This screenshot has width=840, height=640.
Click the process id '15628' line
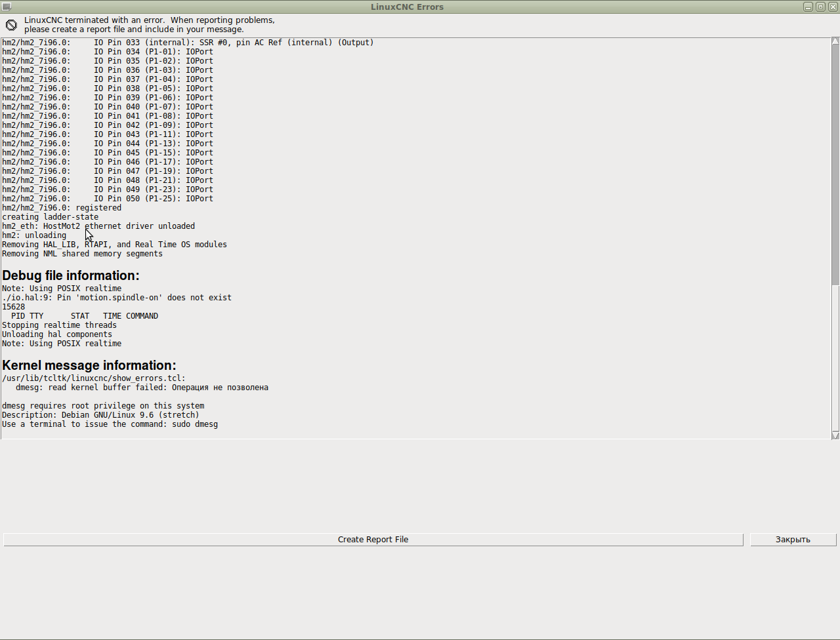click(x=14, y=307)
